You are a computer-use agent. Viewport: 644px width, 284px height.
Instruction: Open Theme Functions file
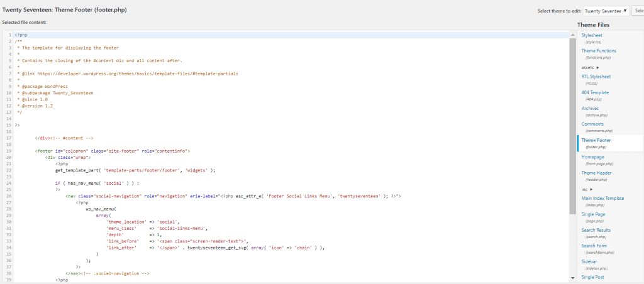(599, 51)
